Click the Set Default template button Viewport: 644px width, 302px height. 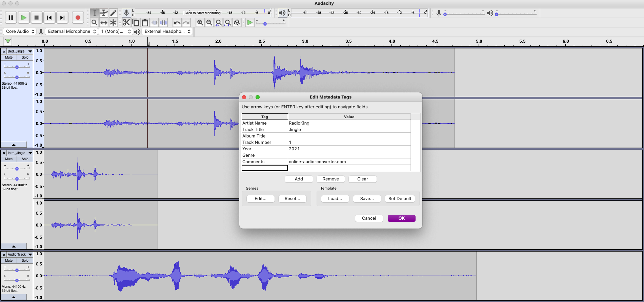(x=400, y=199)
